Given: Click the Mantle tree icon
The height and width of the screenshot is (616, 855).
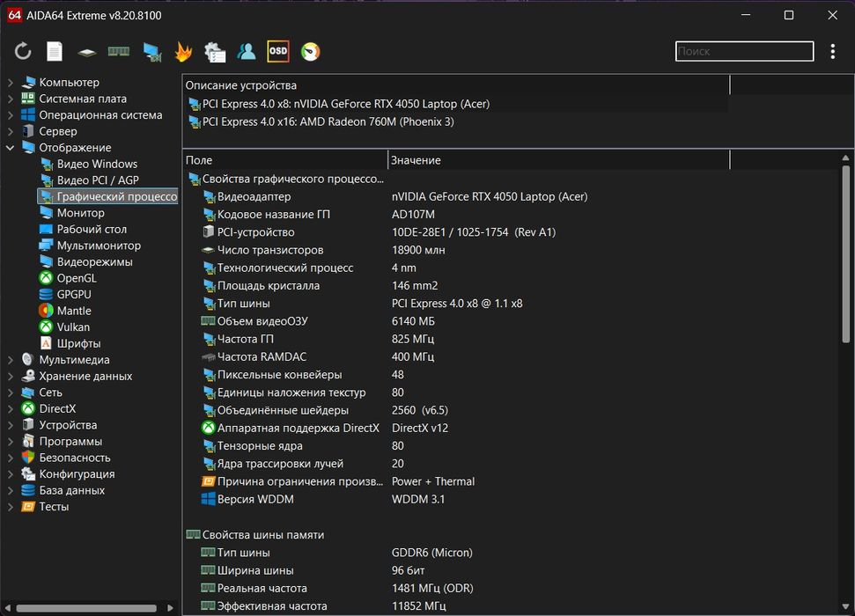Looking at the screenshot, I should coord(46,311).
